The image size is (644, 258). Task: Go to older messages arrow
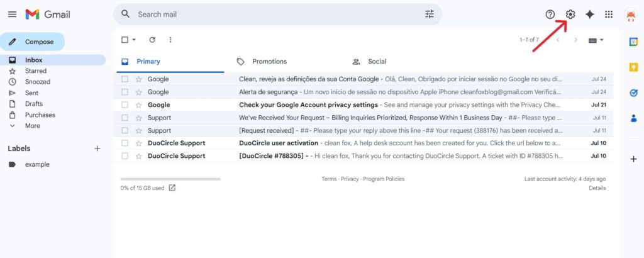(576, 40)
